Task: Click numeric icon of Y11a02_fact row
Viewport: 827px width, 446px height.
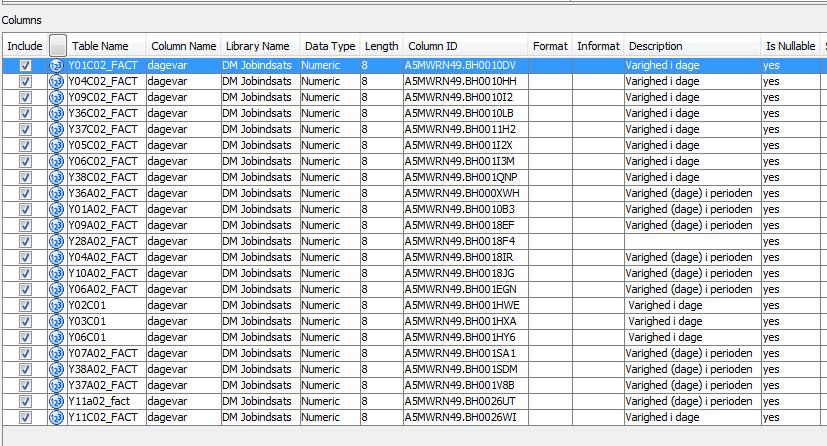Action: point(56,401)
